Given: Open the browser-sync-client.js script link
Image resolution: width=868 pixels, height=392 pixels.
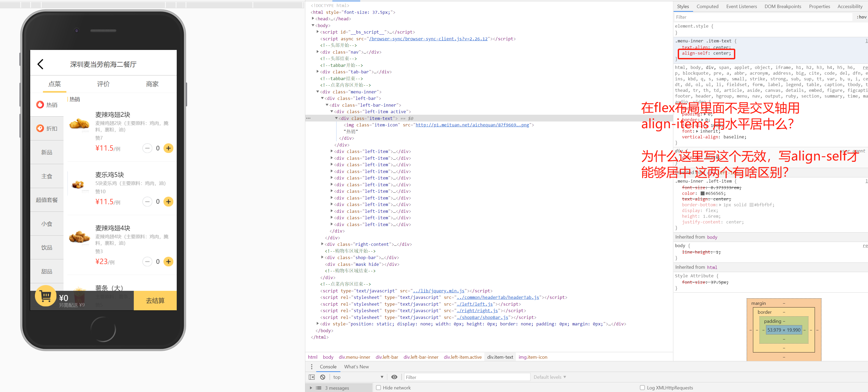Looking at the screenshot, I should pyautogui.click(x=428, y=39).
